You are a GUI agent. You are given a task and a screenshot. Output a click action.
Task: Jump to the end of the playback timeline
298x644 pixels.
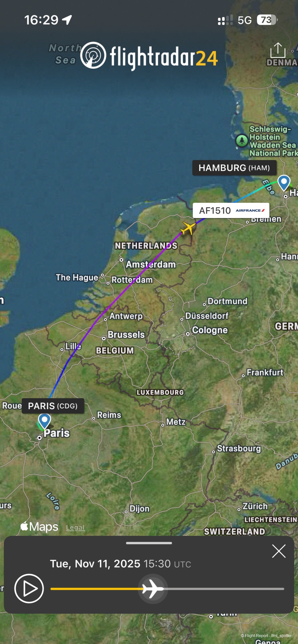click(283, 589)
